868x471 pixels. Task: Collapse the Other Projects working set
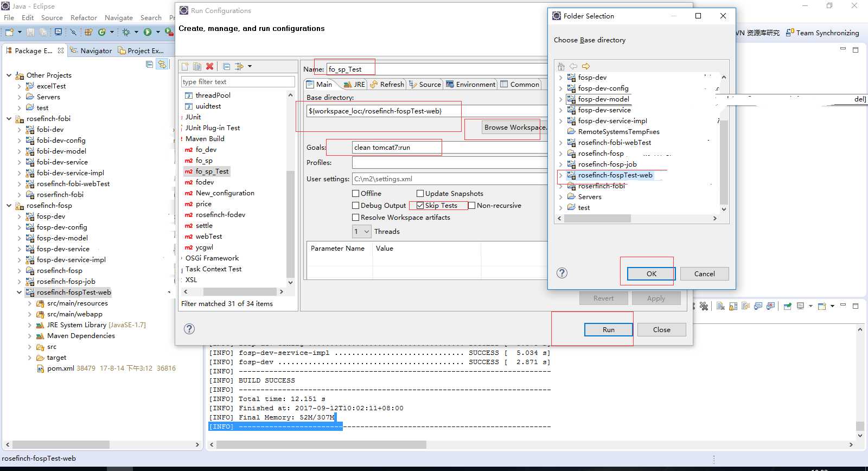[x=9, y=75]
